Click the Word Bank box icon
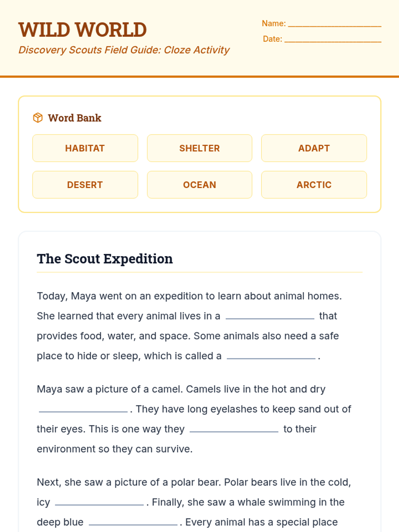The image size is (399, 532). pyautogui.click(x=38, y=118)
